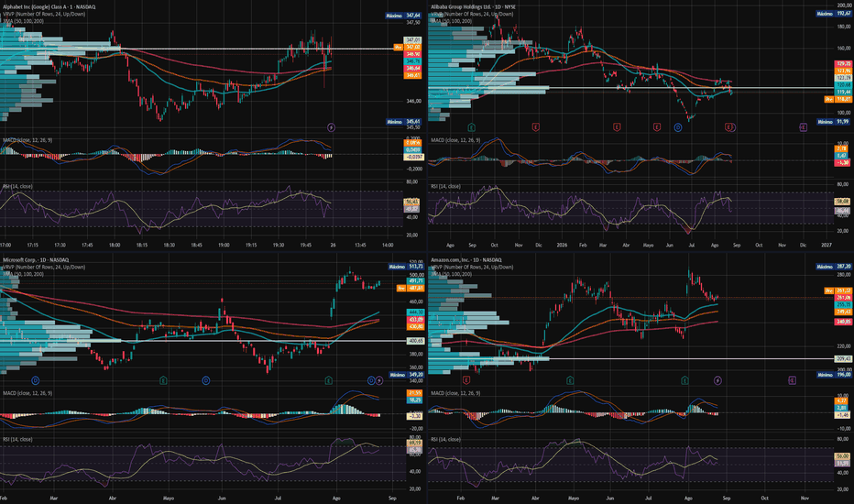Screen dimensions: 854x504
Task: Open the purple lightning marker on the Amazon chart
Action: pos(717,380)
